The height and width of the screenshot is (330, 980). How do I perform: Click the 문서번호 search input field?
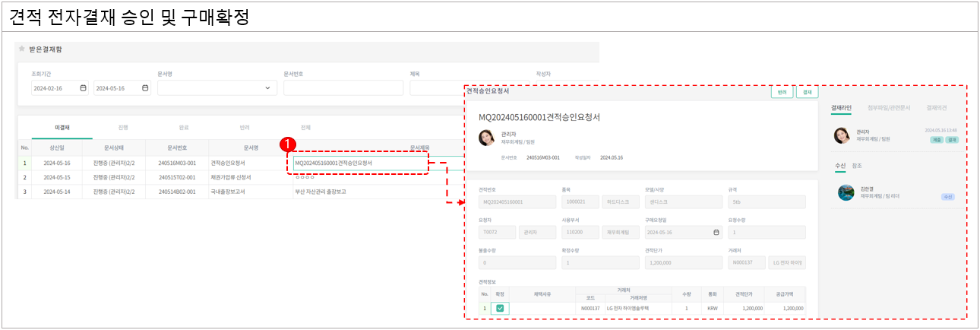point(343,88)
